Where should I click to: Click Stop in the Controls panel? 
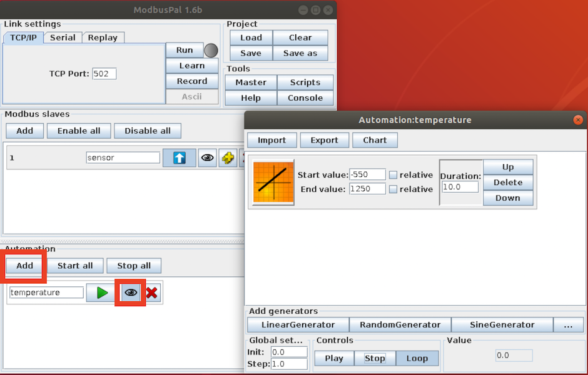375,359
